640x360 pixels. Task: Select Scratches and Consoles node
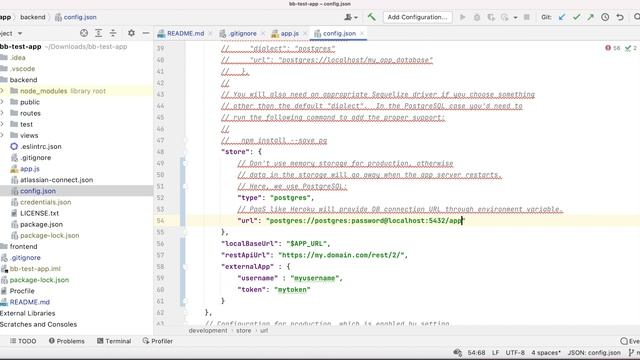[x=38, y=324]
